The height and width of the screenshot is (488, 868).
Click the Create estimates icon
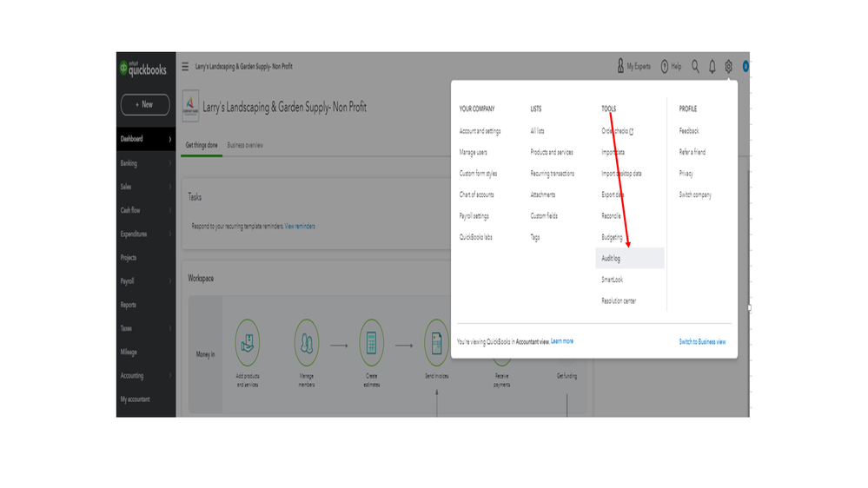372,342
